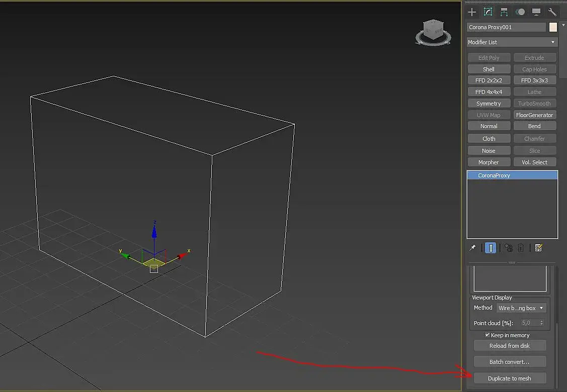Apply the Normal modifier
Viewport: 567px width, 392px height.
(x=489, y=126)
